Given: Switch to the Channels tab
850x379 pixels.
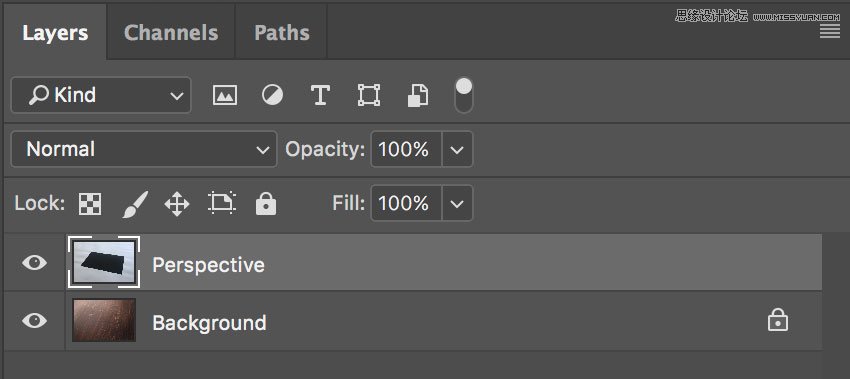Looking at the screenshot, I should pos(171,33).
